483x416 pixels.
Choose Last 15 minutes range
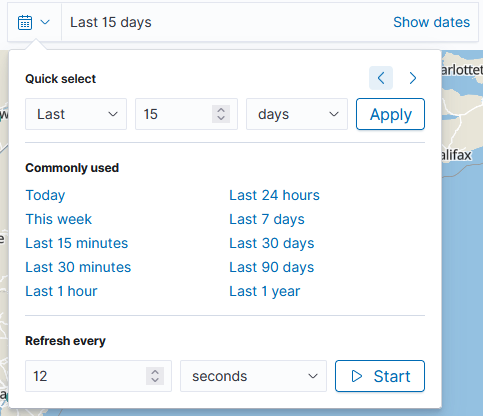coord(77,243)
